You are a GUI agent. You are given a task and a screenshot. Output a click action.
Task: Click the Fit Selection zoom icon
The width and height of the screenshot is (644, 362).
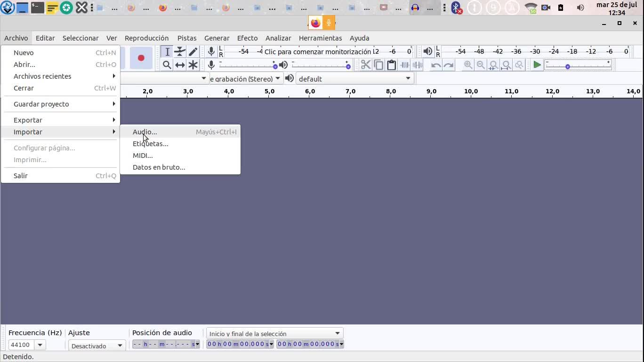pos(493,65)
